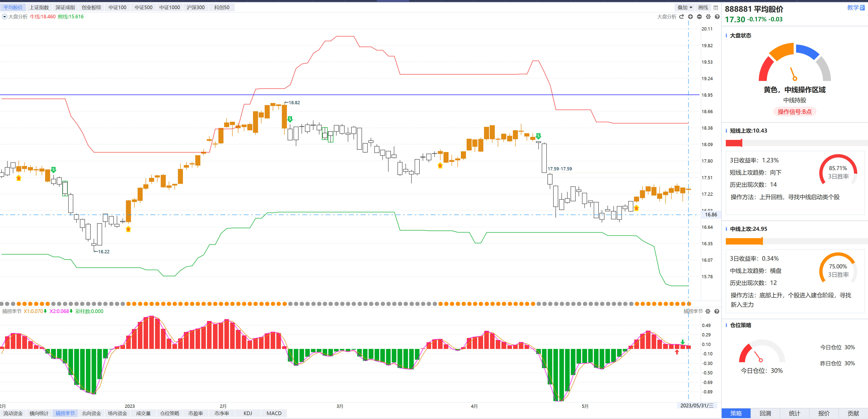Click the 教学 tutorial link
The width and height of the screenshot is (868, 419).
[x=853, y=8]
